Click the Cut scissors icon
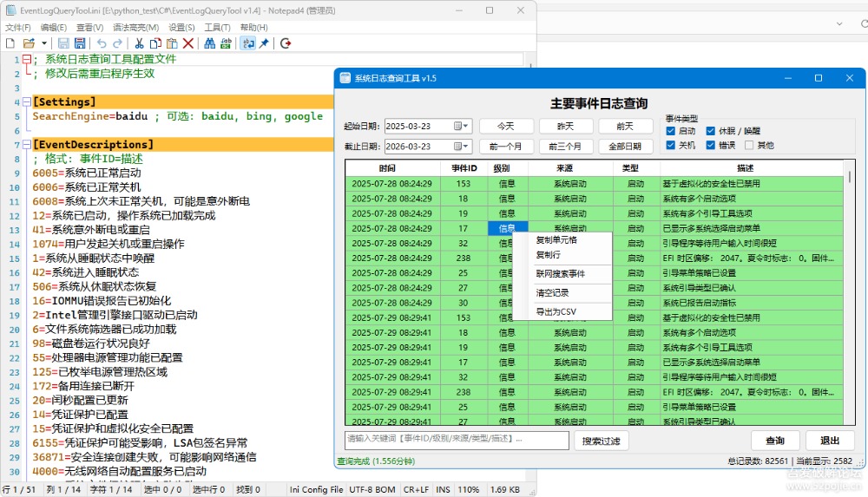Viewport: 868px width, 497px height. pyautogui.click(x=139, y=43)
